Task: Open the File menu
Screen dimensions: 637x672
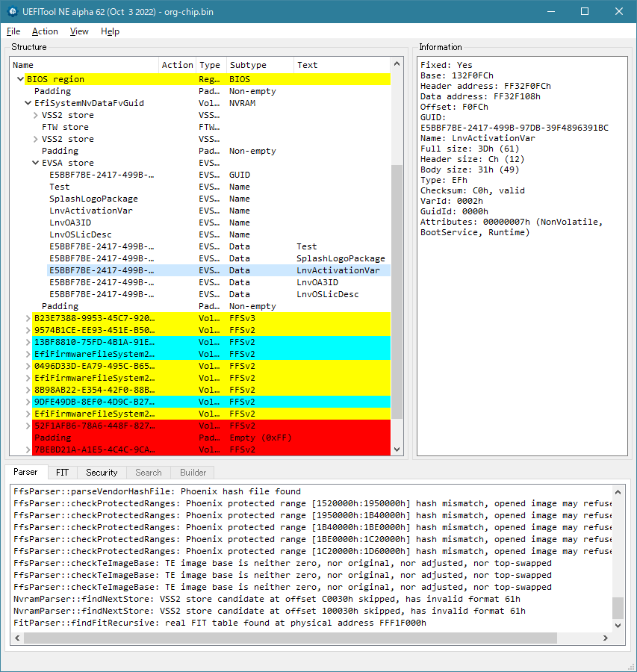Action: tap(13, 31)
